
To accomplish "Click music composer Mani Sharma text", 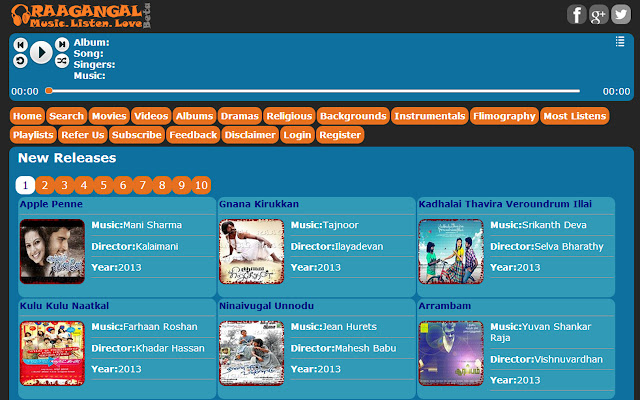I will [x=153, y=225].
